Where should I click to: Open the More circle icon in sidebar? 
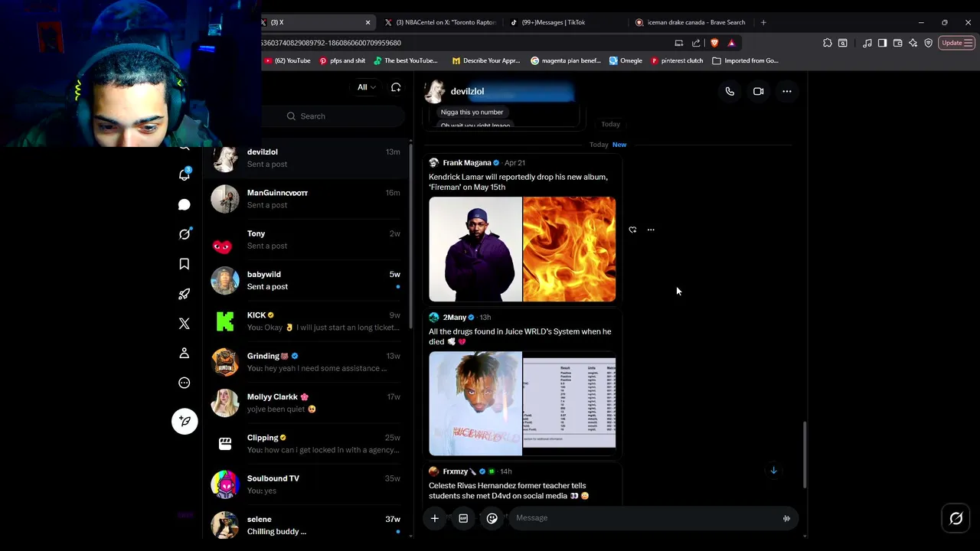click(x=185, y=383)
